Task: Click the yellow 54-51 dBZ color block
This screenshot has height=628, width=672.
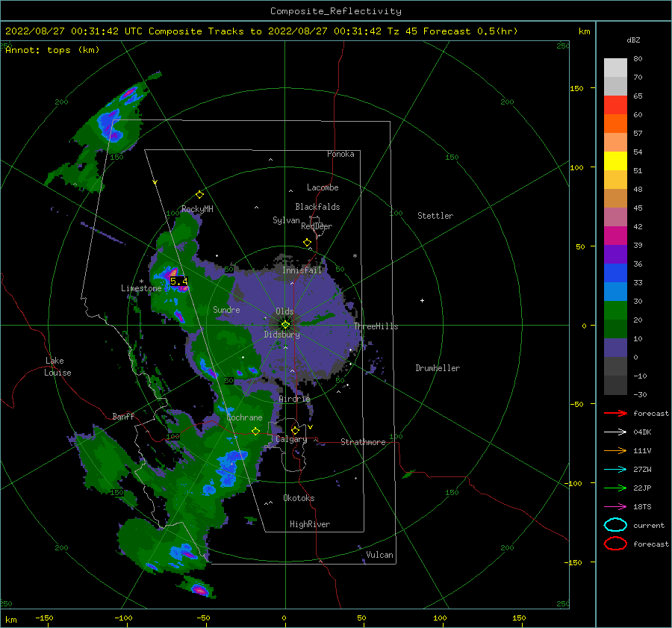Action: coord(615,161)
